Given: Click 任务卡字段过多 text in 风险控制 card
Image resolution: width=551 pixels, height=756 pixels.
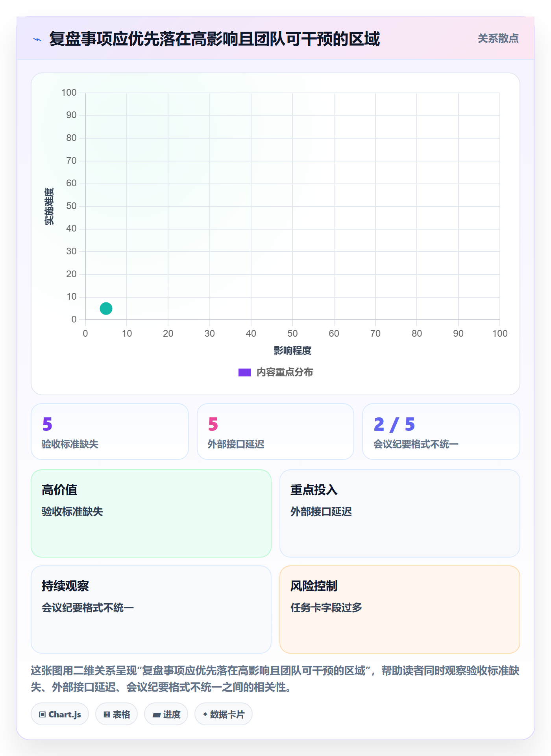Looking at the screenshot, I should coord(326,608).
